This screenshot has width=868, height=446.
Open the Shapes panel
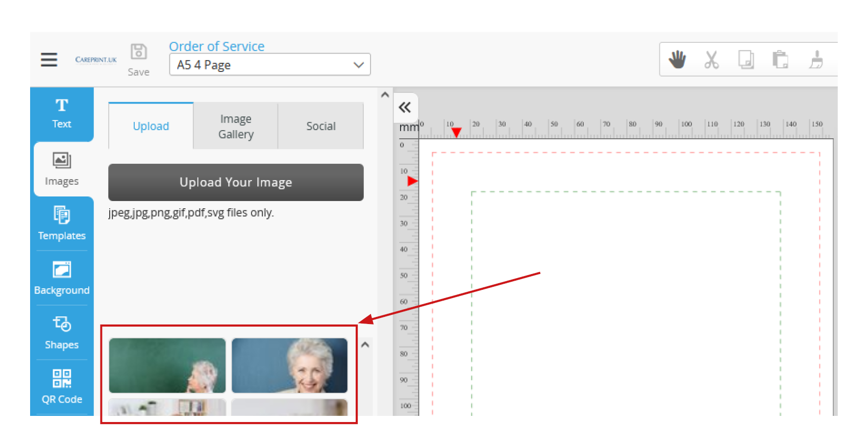62,333
